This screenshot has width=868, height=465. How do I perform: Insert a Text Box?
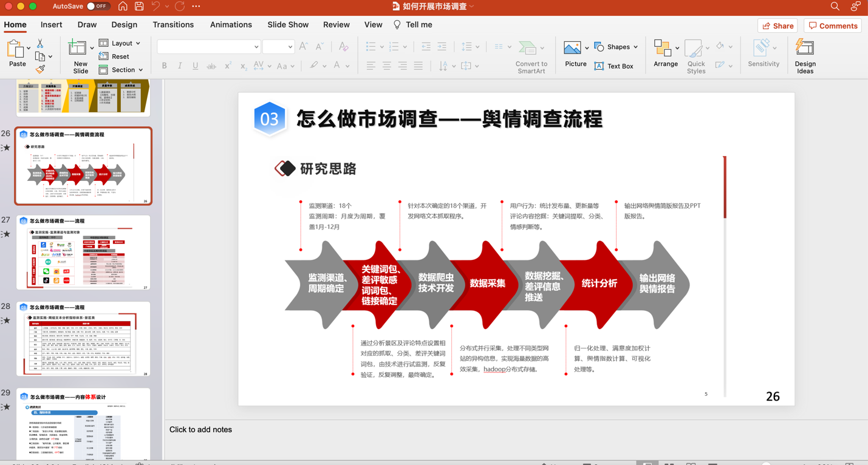click(x=613, y=66)
